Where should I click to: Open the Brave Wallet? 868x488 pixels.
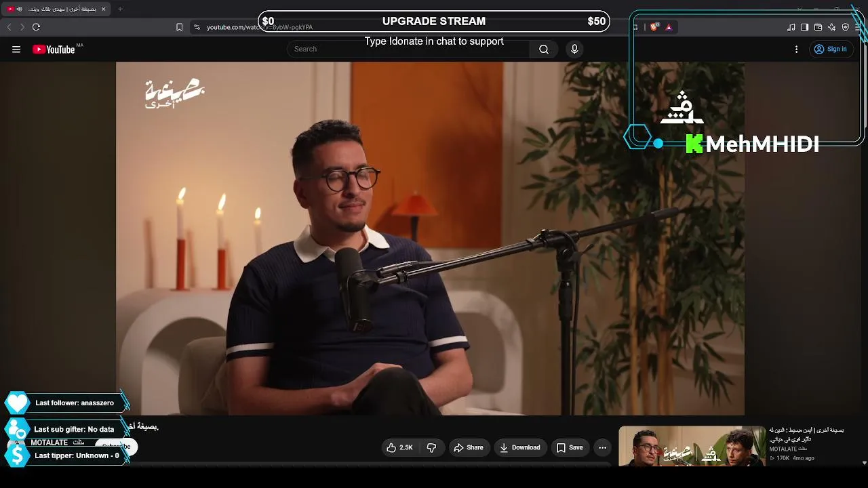[x=818, y=27]
